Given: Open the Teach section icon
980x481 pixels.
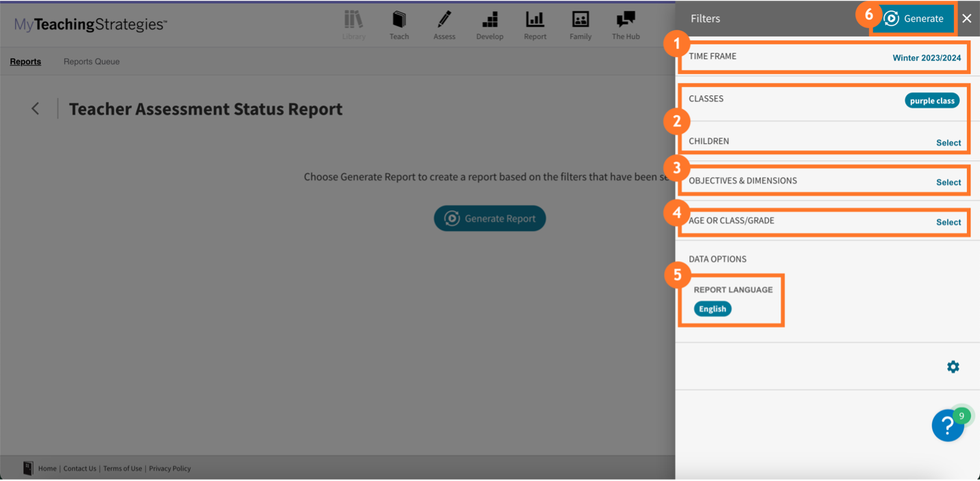Looking at the screenshot, I should pos(399,24).
